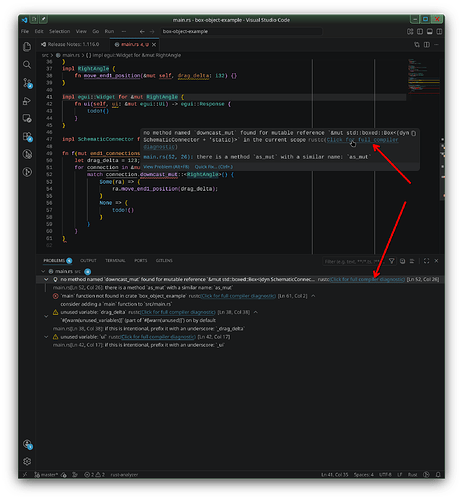Open the Explorer view in activity bar

[x=27, y=46]
